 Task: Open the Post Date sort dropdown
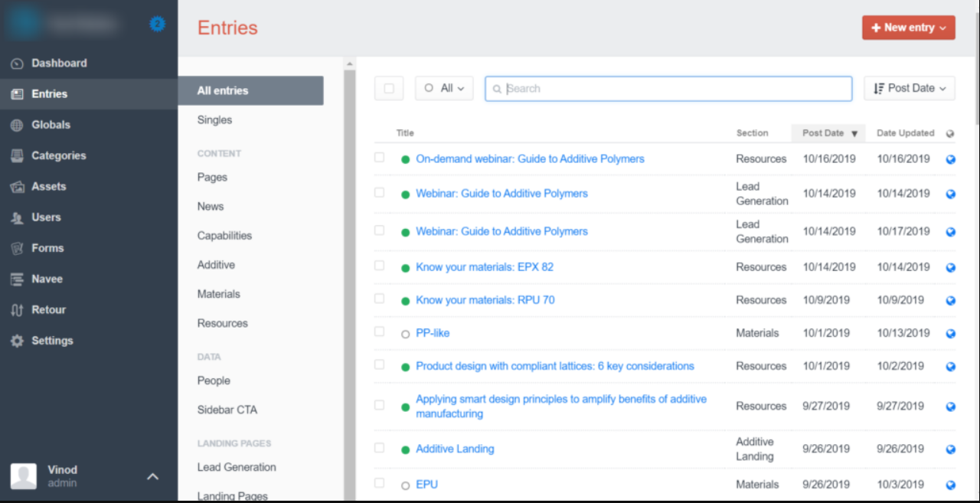[x=909, y=87]
